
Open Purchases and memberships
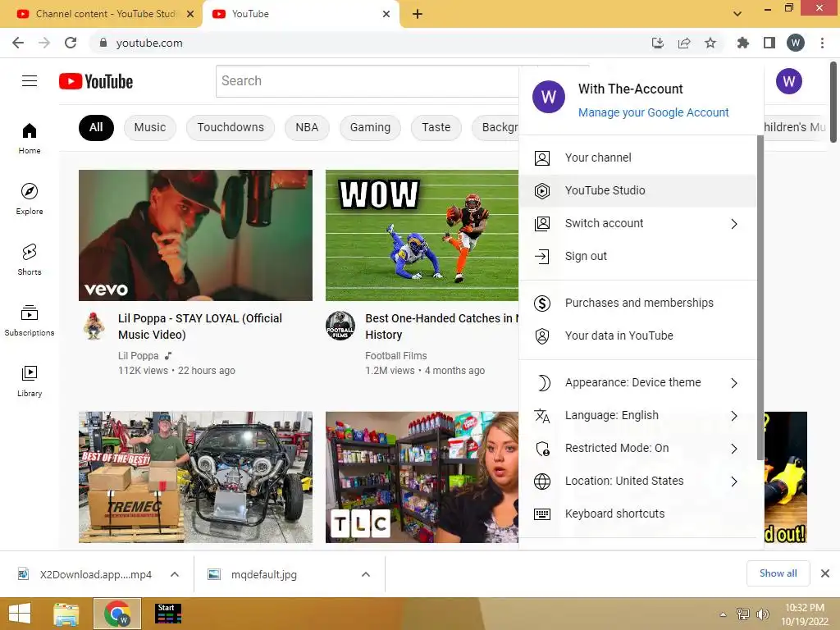(x=637, y=303)
